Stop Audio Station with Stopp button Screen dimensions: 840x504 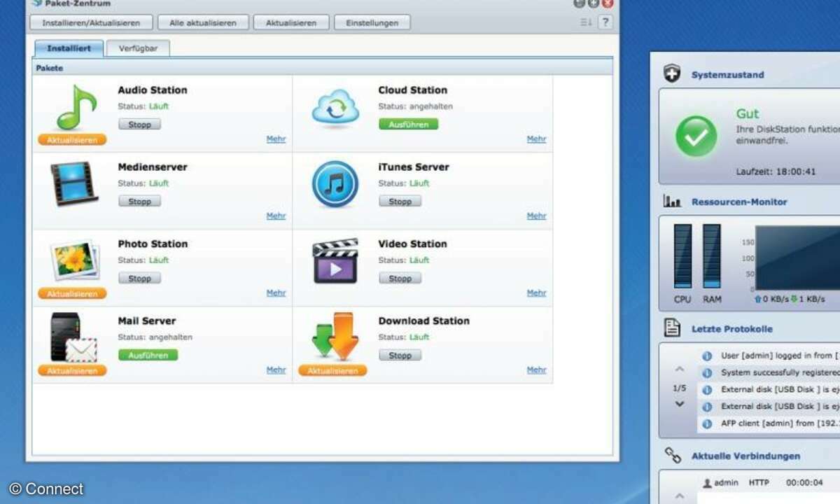139,124
